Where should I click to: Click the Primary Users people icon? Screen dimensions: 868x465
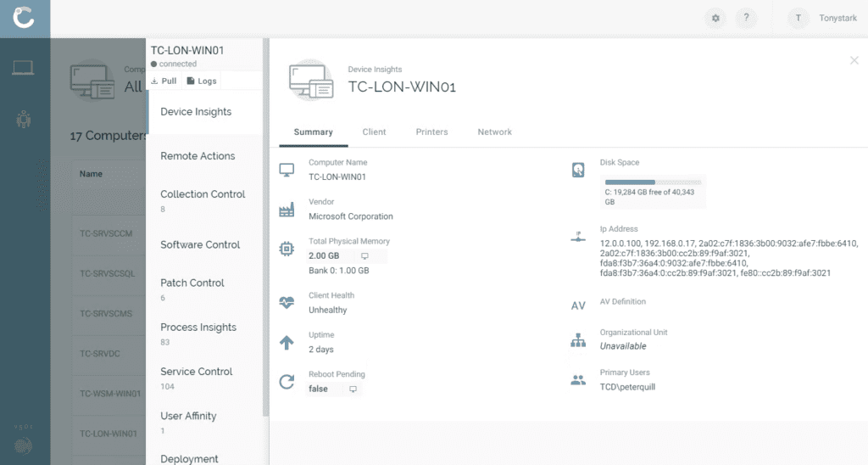point(578,380)
